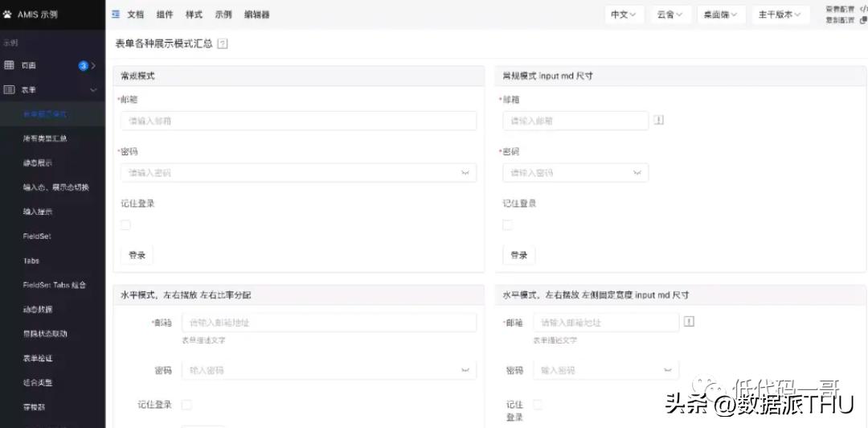Expand the 页面 sidebar menu group
This screenshot has width=868, height=428.
tap(93, 66)
